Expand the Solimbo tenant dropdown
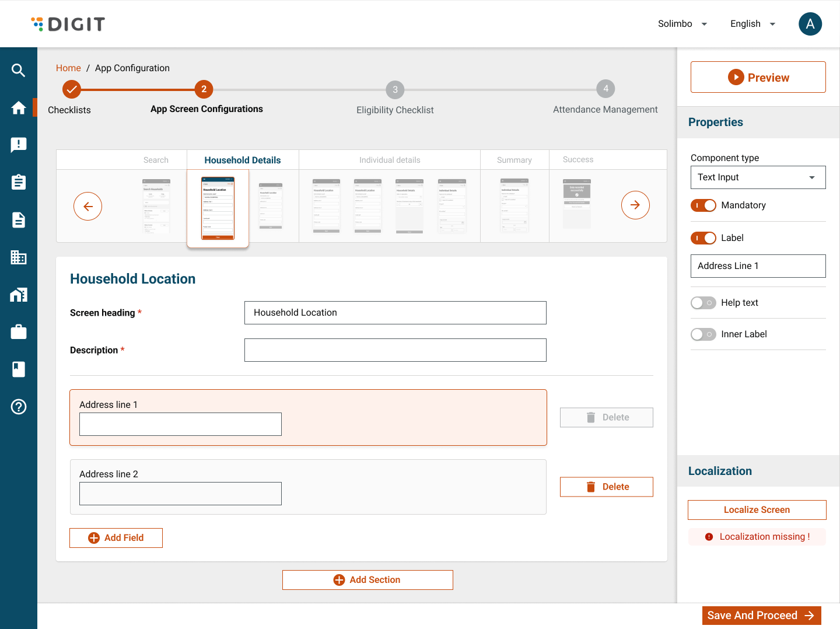The width and height of the screenshot is (840, 629). (x=682, y=24)
